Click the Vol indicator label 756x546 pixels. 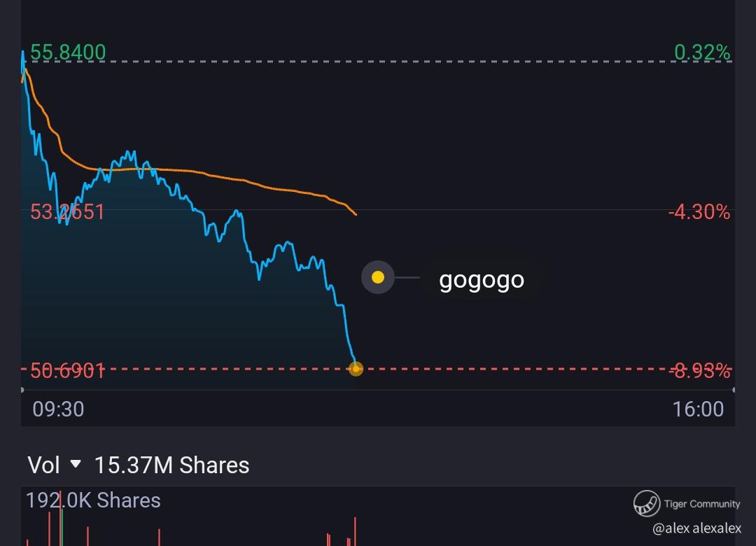point(43,465)
